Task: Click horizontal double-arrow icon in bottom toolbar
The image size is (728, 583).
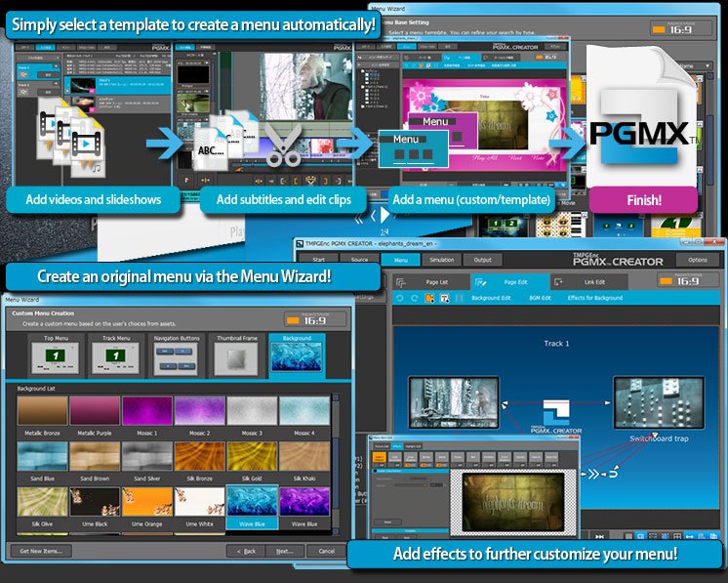Action: click(690, 536)
